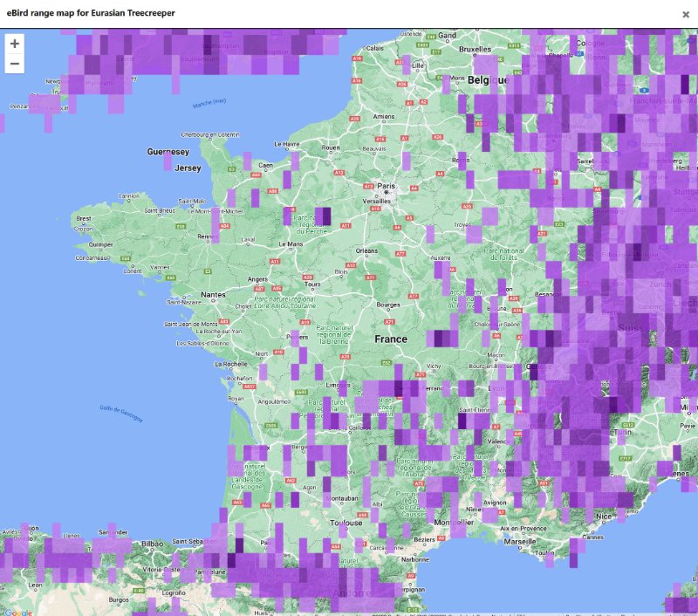Viewport: 698px width, 616px height.
Task: Select the 'Caen' label
Action: tap(265, 165)
